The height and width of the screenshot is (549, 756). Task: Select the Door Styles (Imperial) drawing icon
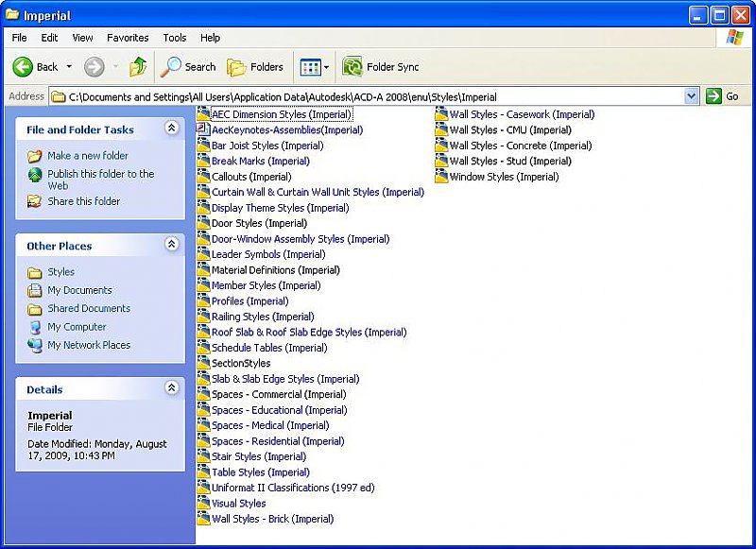[x=203, y=224]
